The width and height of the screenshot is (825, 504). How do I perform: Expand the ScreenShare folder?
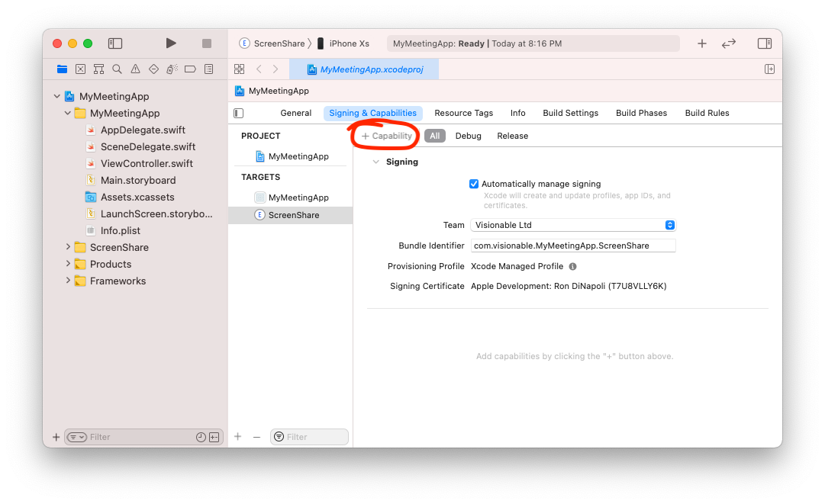[67, 246]
